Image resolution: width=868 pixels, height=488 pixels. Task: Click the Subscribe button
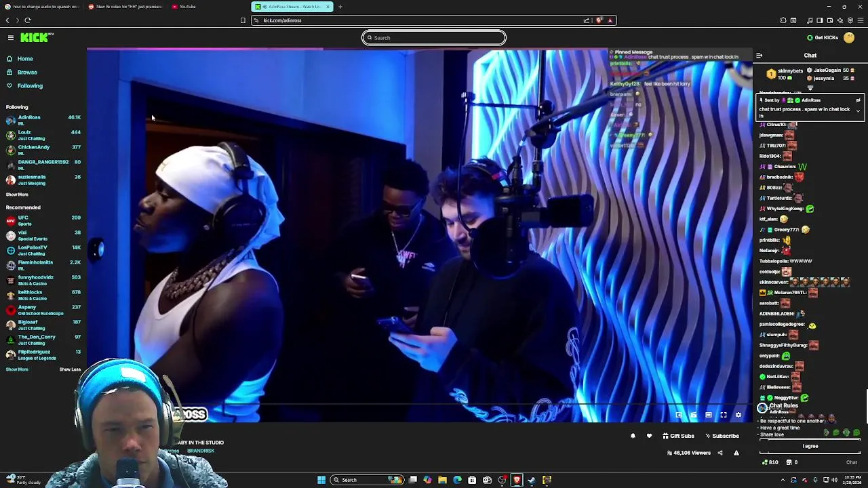[722, 436]
